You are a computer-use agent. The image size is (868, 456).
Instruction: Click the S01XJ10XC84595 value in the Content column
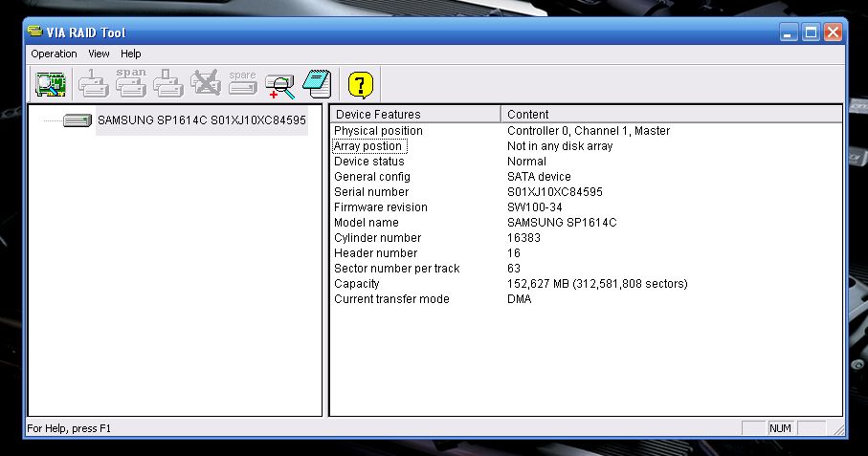click(555, 192)
